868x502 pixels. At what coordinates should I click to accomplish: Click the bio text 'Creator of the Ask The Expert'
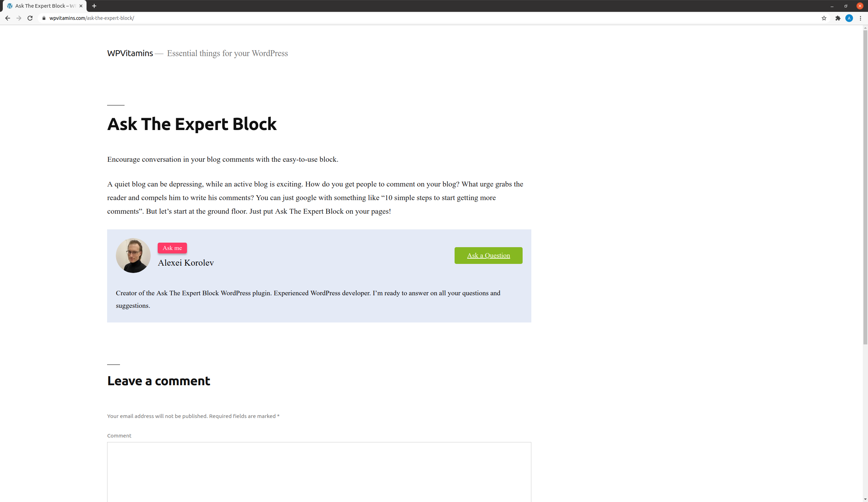click(x=308, y=299)
